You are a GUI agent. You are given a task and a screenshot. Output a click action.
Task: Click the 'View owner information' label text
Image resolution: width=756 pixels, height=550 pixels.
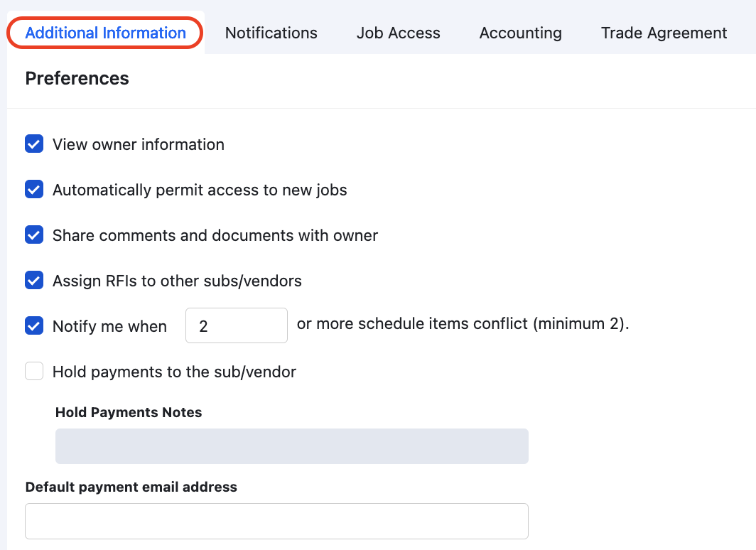[x=139, y=144]
